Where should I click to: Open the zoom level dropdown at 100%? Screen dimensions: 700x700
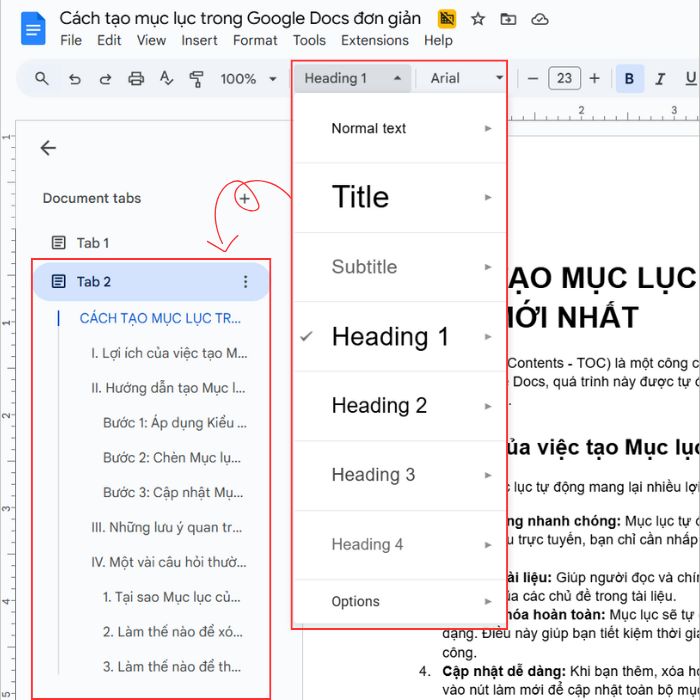(248, 79)
